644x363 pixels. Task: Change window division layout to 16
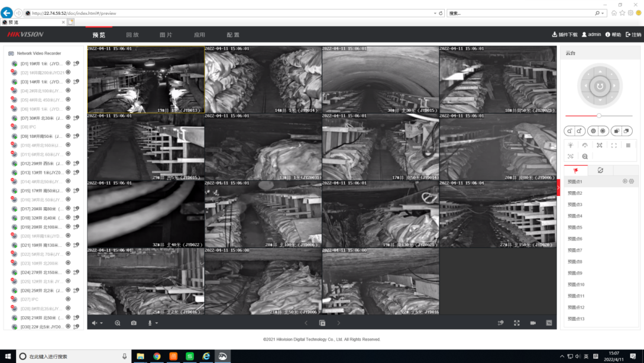(549, 323)
